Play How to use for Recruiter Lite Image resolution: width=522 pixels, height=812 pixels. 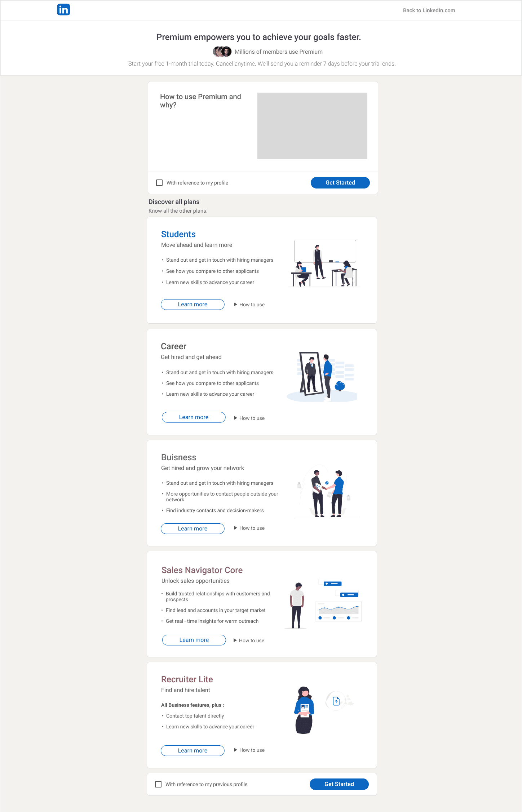pos(249,750)
